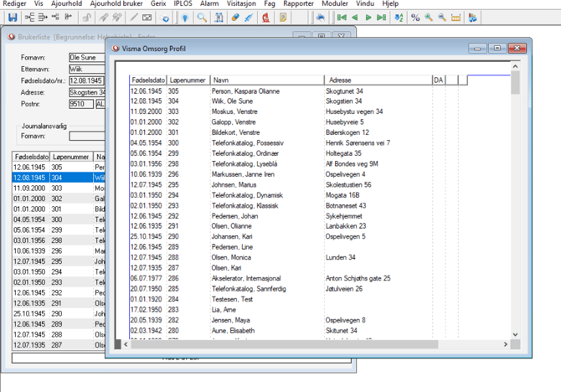This screenshot has width=561, height=392.
Task: Open the Visitasjon menu
Action: 243,4
